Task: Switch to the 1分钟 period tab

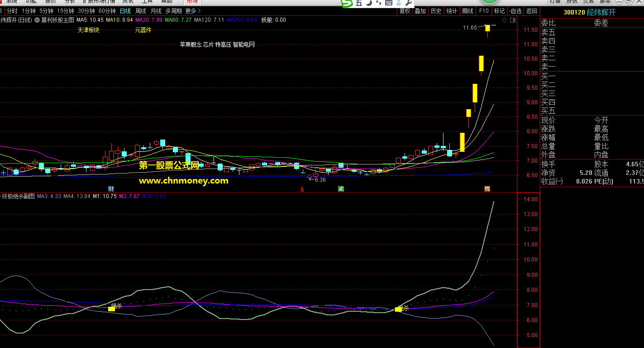Action: (29, 11)
